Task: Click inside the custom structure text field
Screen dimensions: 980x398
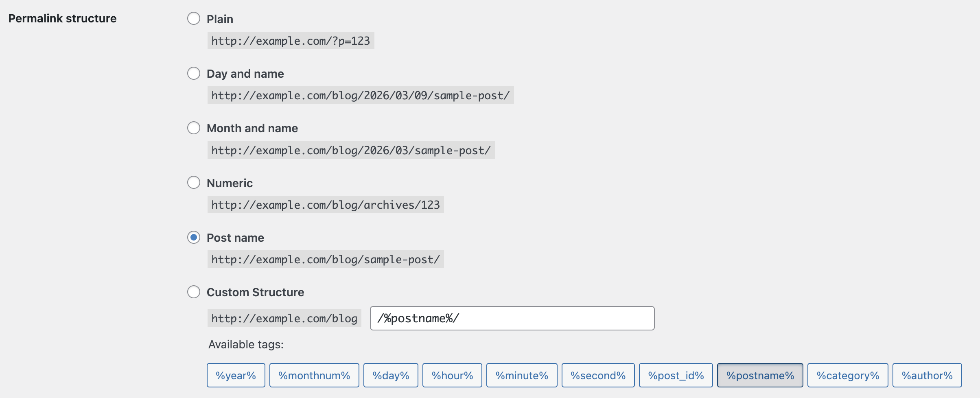Action: click(x=512, y=318)
